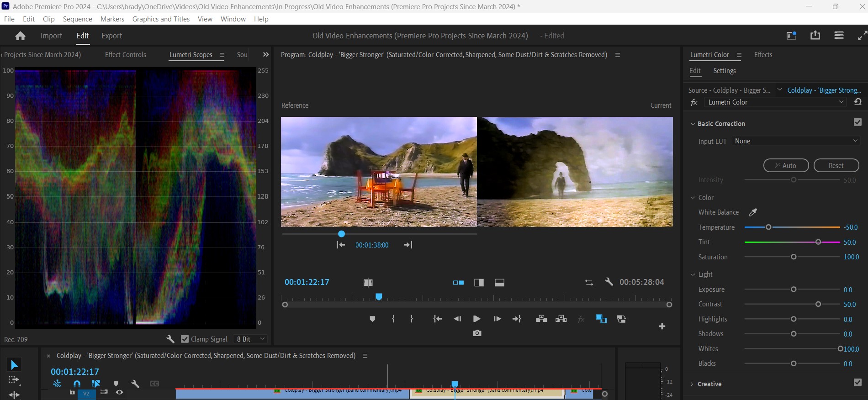
Task: Expand the Creative section
Action: pyautogui.click(x=692, y=384)
